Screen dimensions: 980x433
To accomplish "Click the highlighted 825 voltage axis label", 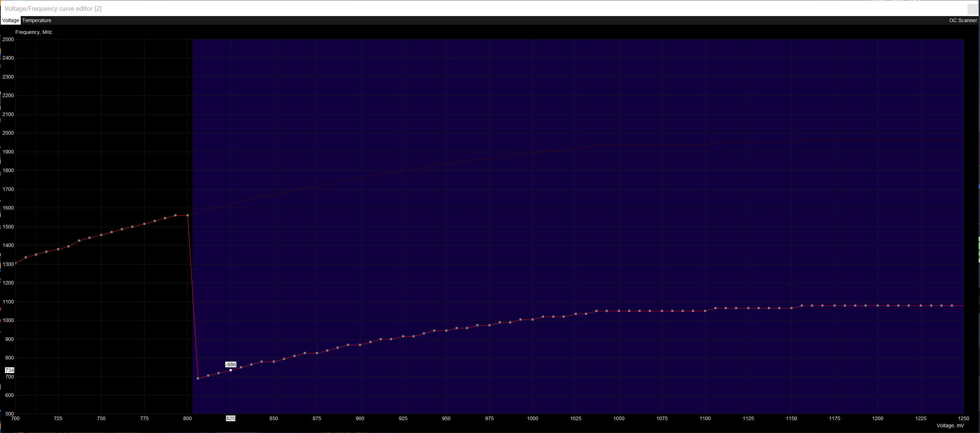I will click(231, 418).
